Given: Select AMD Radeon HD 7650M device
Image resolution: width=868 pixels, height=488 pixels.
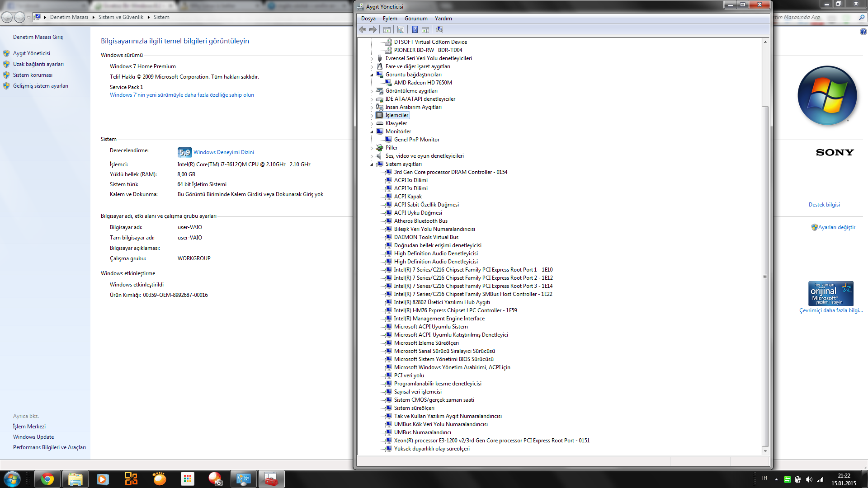Looking at the screenshot, I should pos(423,83).
